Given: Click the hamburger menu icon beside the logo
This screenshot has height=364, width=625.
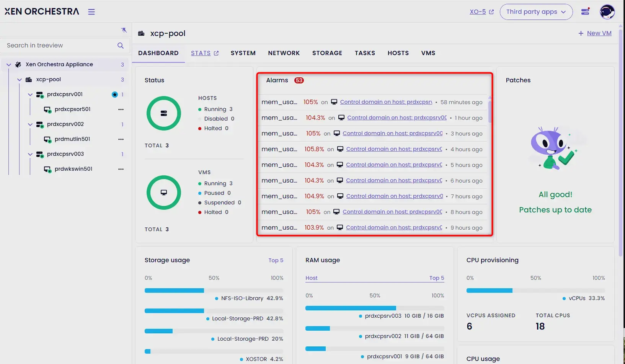Looking at the screenshot, I should point(91,12).
